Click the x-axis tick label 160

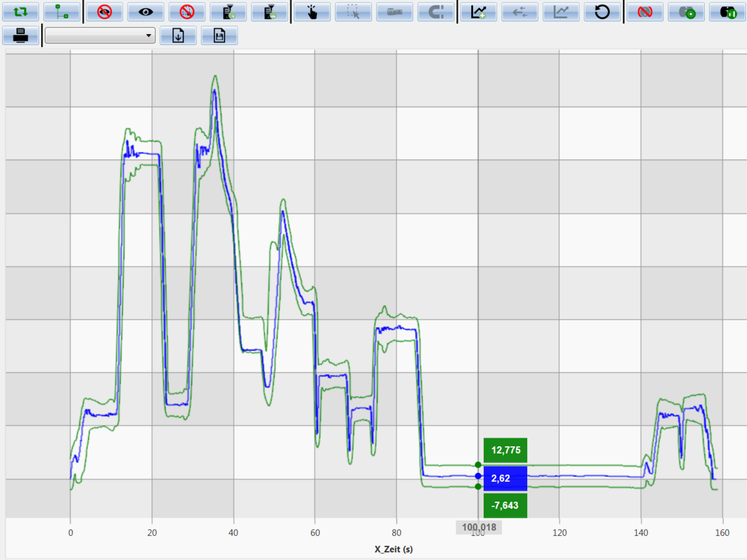[722, 533]
